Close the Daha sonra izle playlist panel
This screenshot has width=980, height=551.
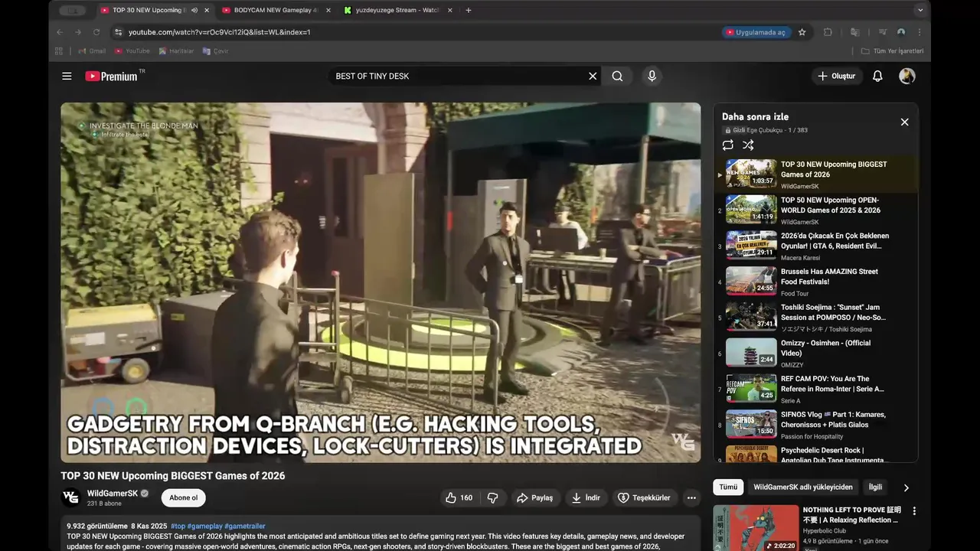[904, 122]
